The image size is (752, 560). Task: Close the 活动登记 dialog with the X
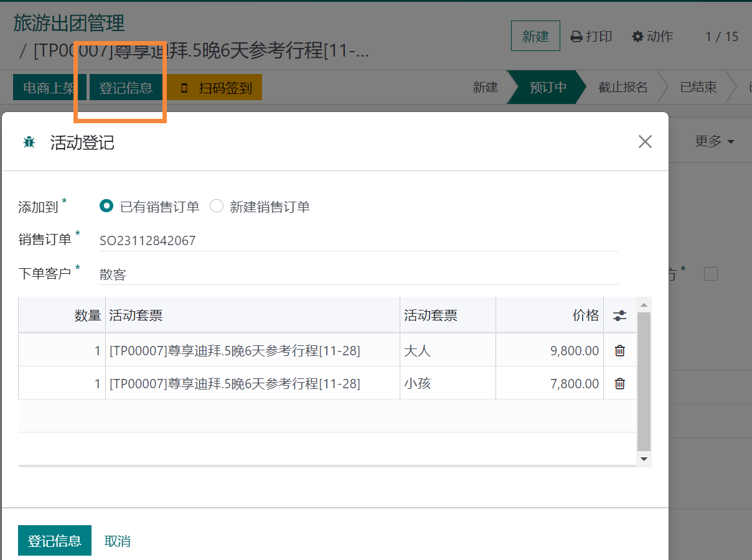pos(645,142)
